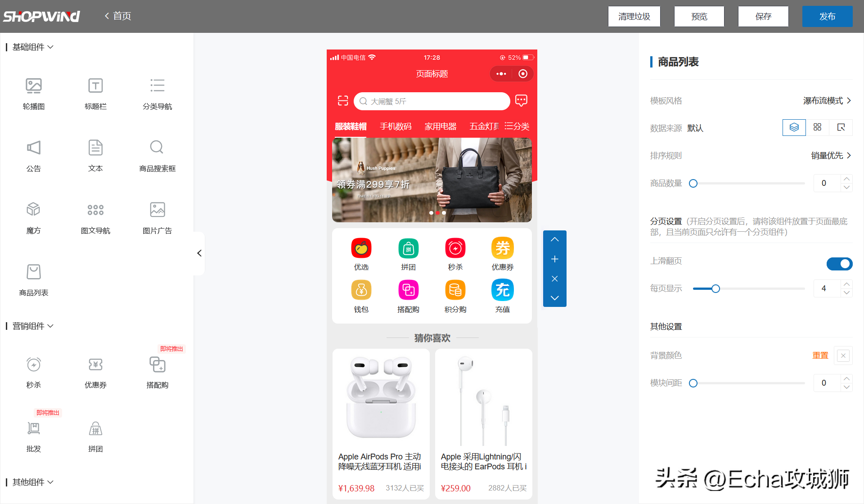
Task: Select the 家用电器 tab in preview
Action: pos(441,126)
